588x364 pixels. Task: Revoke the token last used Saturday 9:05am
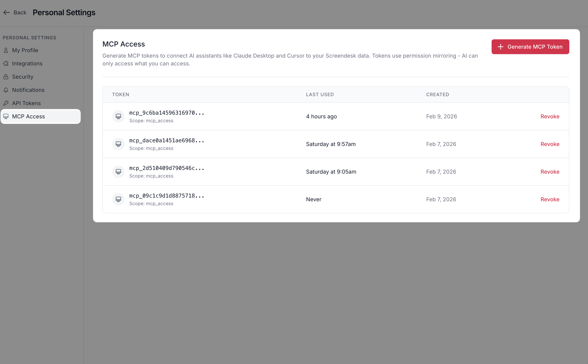[x=550, y=172]
